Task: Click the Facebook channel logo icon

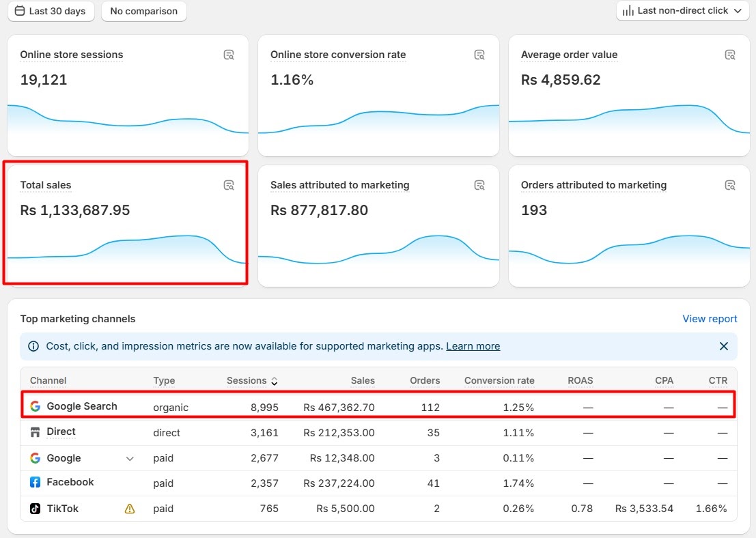Action: click(x=36, y=483)
